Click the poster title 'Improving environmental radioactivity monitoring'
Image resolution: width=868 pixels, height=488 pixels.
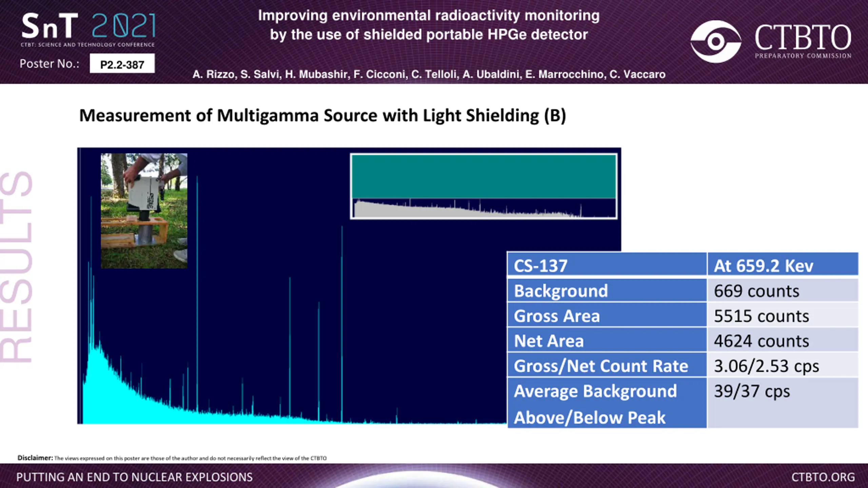pos(429,16)
